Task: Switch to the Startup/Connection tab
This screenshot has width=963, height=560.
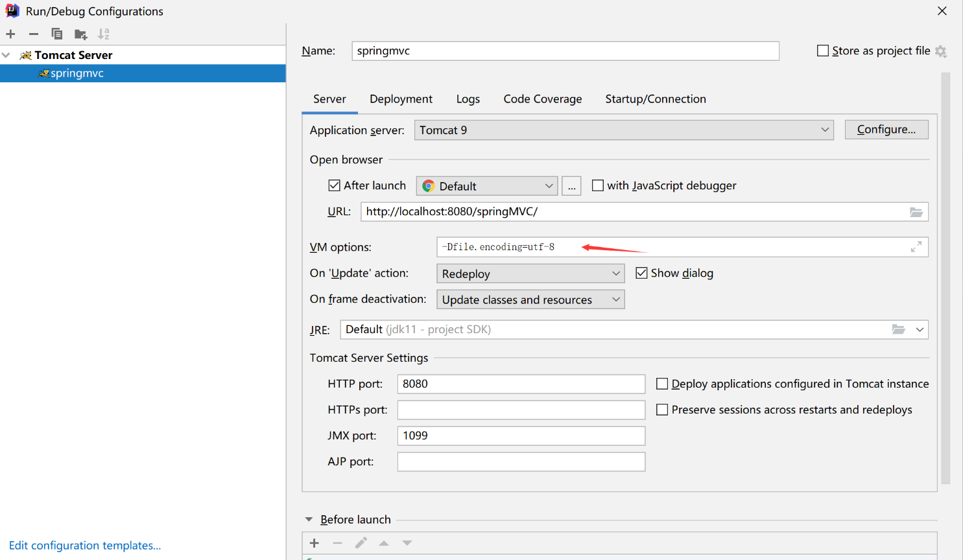Action: (x=656, y=99)
